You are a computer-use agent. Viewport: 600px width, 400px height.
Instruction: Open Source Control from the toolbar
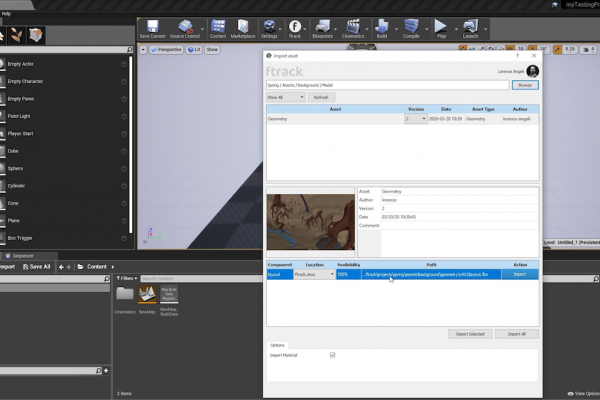tap(185, 29)
